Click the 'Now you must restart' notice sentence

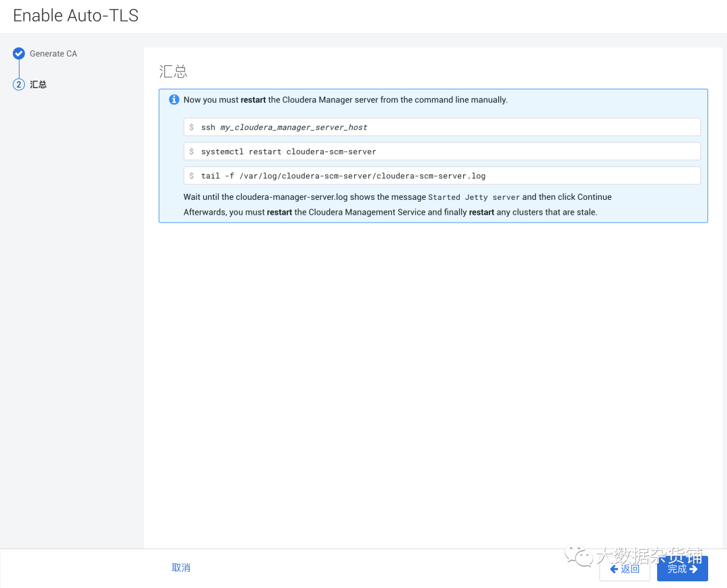(x=345, y=100)
